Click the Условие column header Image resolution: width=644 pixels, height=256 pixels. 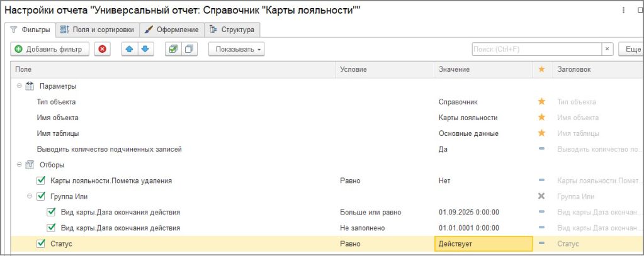(385, 69)
